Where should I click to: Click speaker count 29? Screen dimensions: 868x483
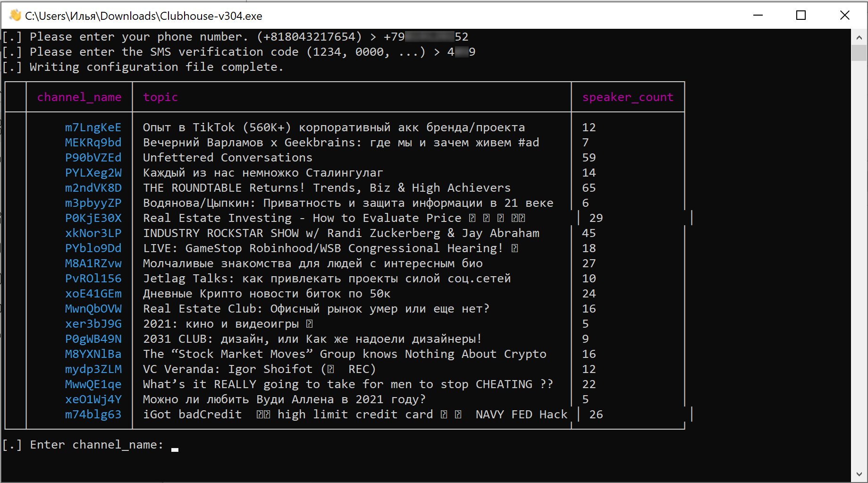click(x=596, y=218)
